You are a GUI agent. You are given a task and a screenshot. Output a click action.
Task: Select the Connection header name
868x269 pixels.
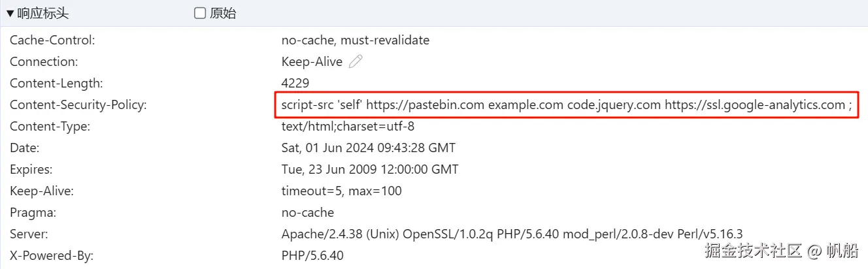click(44, 61)
